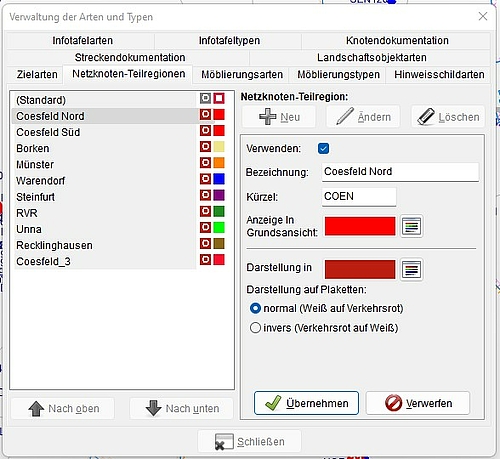
Task: Open the Möblierungsarten tab
Action: coord(242,74)
